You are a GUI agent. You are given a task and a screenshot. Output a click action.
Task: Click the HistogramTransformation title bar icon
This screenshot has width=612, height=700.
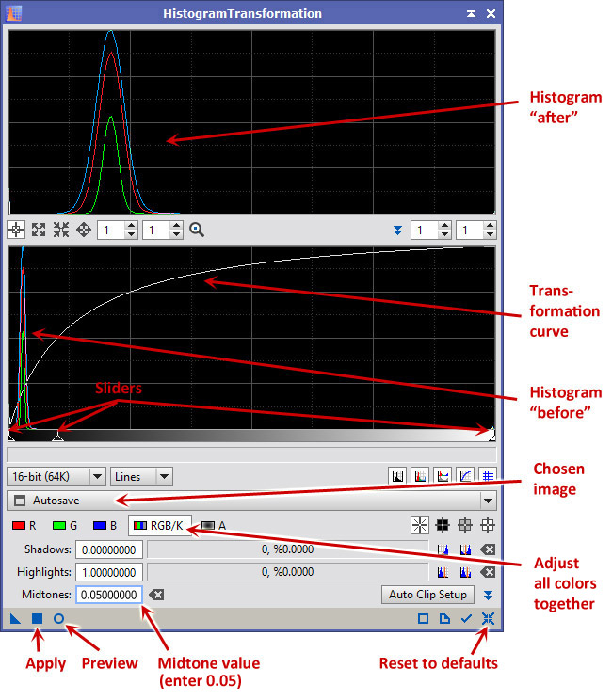13,13
